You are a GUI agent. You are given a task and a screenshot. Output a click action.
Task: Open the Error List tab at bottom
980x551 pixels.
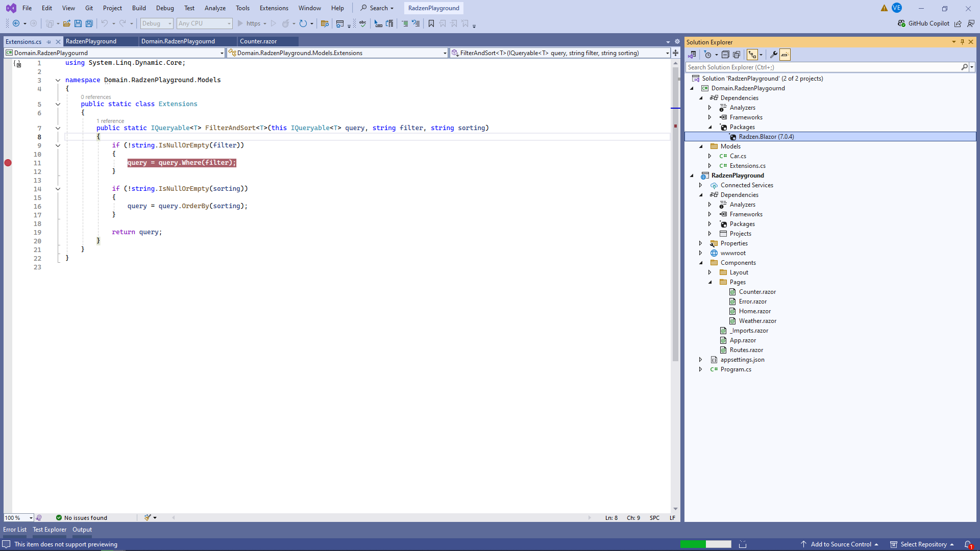coord(15,530)
